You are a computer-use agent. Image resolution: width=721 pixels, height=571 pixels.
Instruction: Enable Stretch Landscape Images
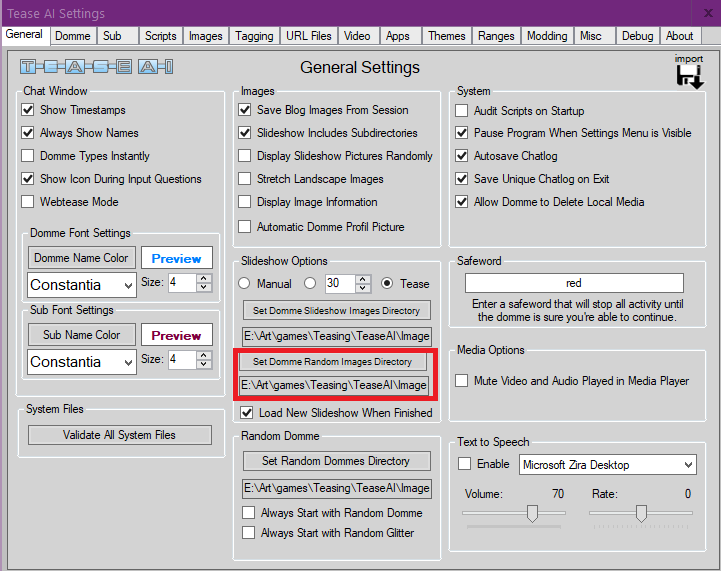(245, 178)
